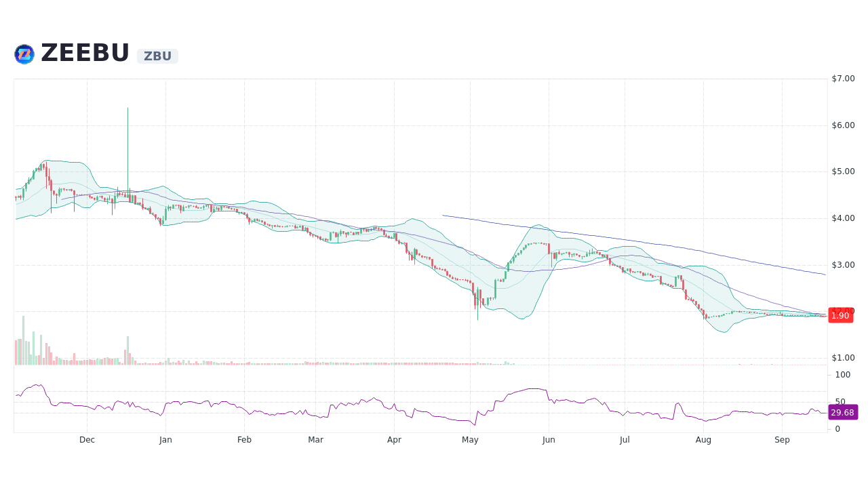Click the purple RSI value badge 29.68

tap(843, 412)
